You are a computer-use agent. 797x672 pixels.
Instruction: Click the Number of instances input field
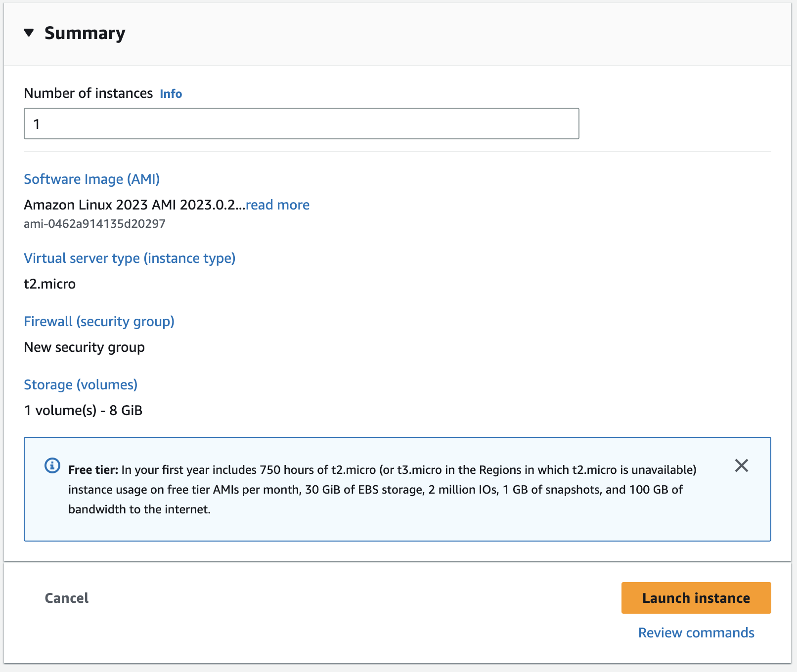tap(302, 124)
